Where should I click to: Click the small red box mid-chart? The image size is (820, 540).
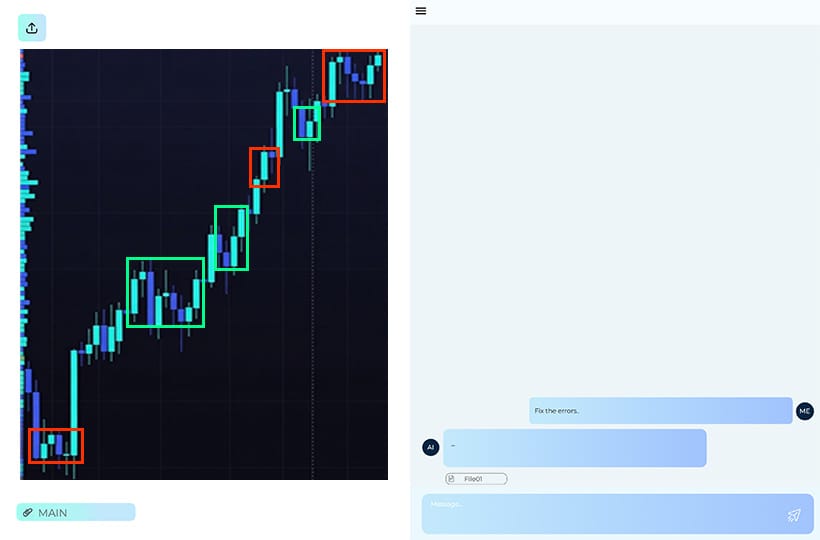tap(264, 167)
